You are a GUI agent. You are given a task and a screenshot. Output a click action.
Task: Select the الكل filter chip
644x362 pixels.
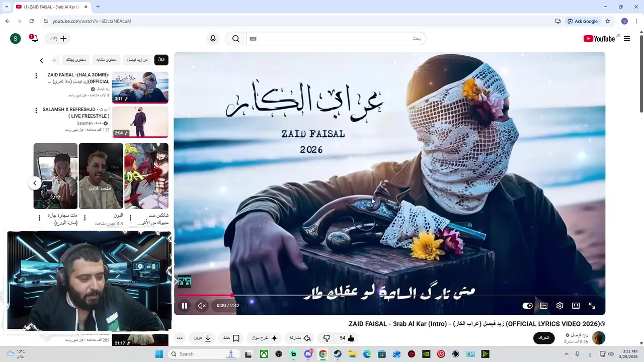pyautogui.click(x=161, y=60)
